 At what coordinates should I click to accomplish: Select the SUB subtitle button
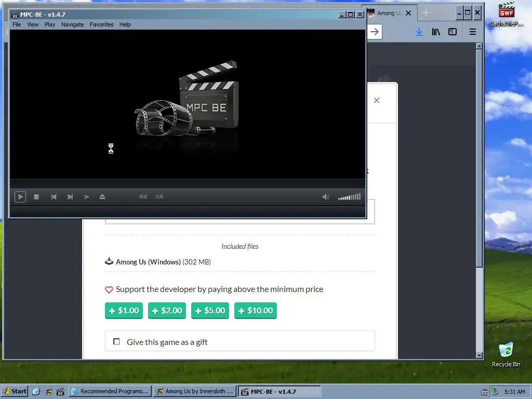159,197
